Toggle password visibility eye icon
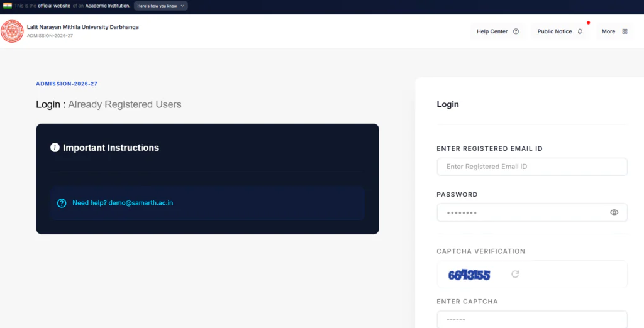The height and width of the screenshot is (328, 644). point(614,212)
